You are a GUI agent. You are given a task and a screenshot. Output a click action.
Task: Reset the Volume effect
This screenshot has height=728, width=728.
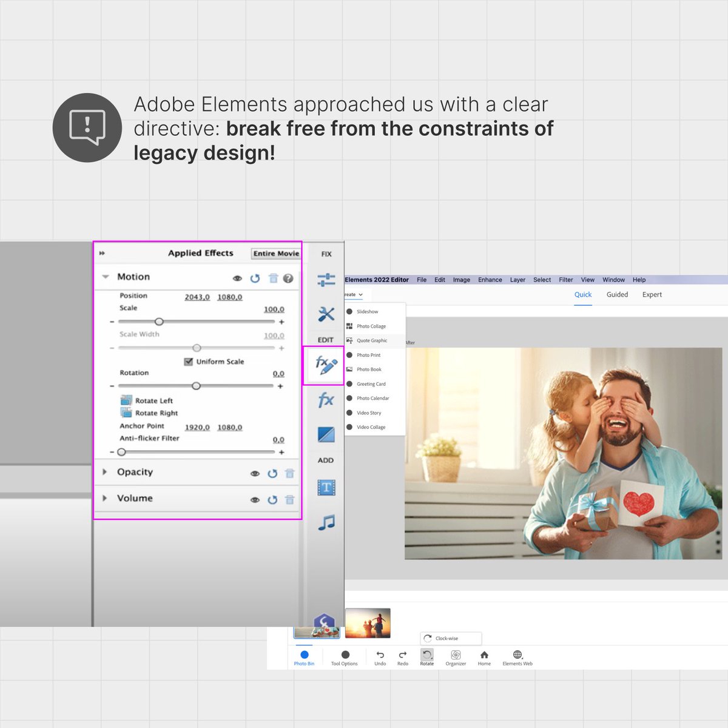click(272, 499)
